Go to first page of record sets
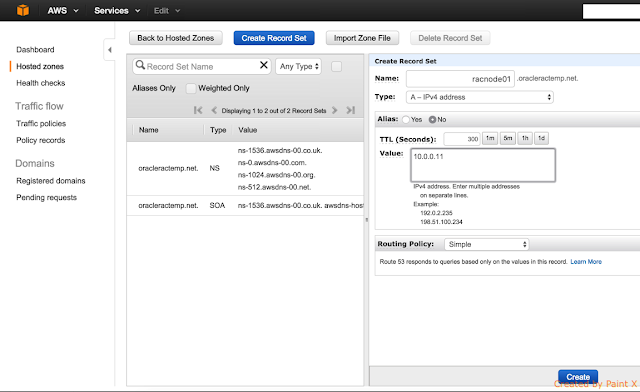Screen dimensions: 640x392 click(198, 110)
